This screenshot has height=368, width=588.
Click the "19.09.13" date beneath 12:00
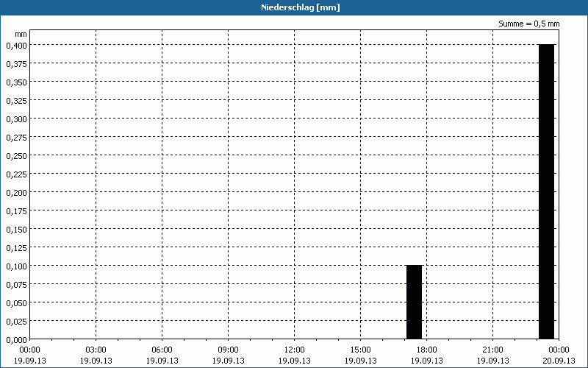(x=295, y=361)
